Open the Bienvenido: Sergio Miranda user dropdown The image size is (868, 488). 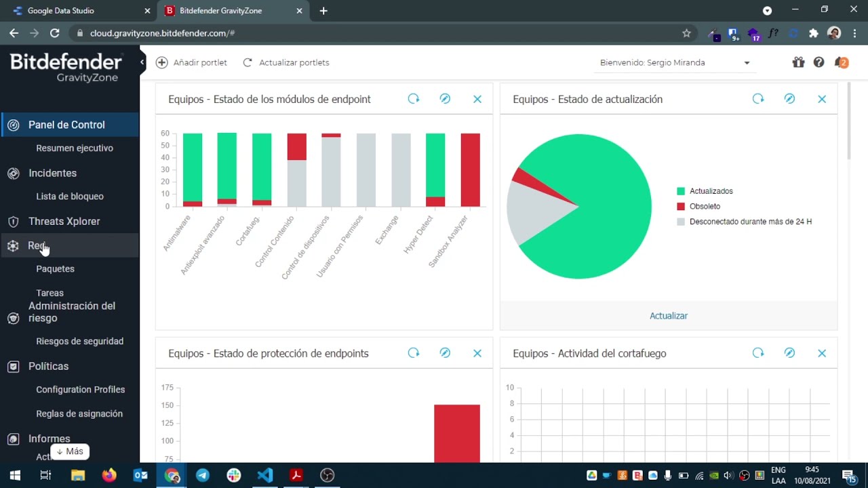(x=675, y=62)
